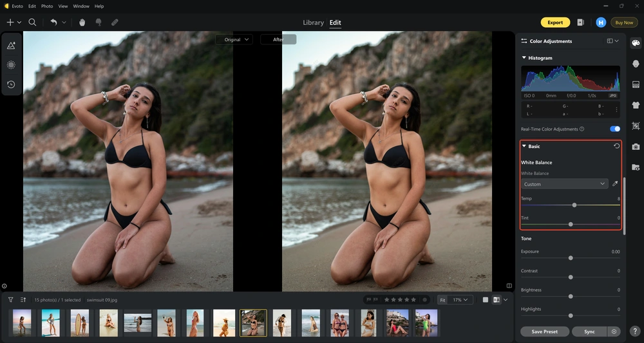Open the folder with eye icon

636,167
